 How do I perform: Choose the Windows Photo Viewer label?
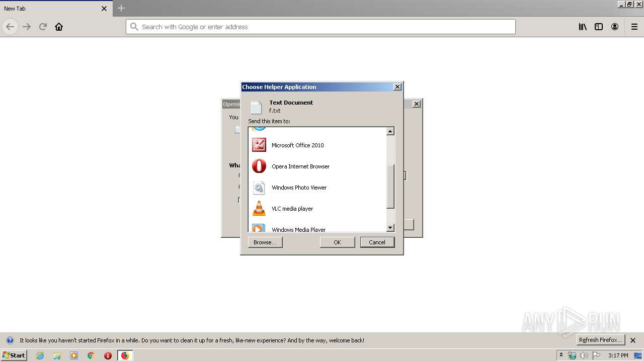(x=299, y=188)
